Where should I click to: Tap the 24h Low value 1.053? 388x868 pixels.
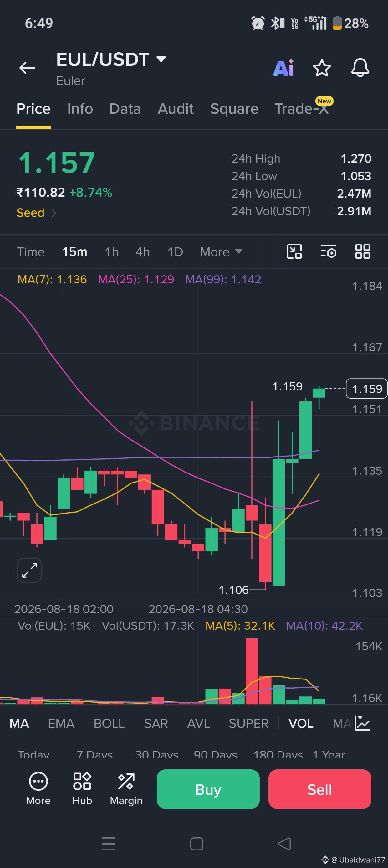[x=356, y=176]
